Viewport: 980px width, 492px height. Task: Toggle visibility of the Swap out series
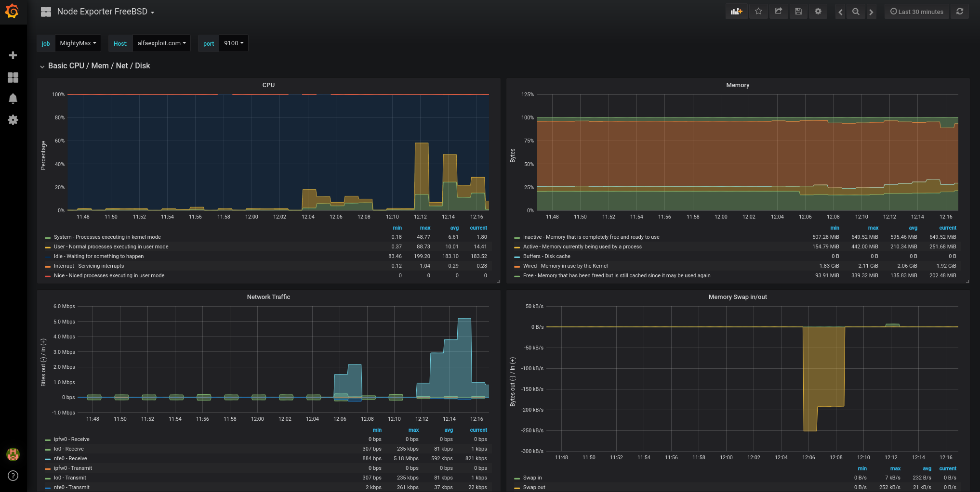tap(534, 487)
